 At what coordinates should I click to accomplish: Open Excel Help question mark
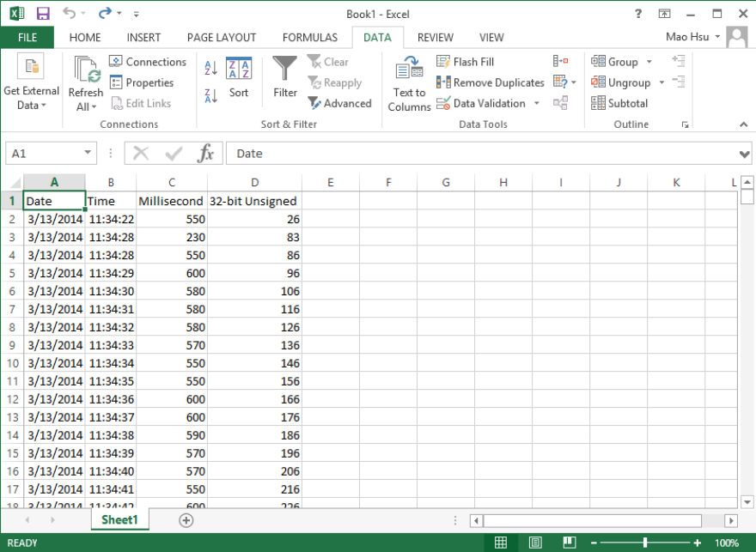[638, 14]
